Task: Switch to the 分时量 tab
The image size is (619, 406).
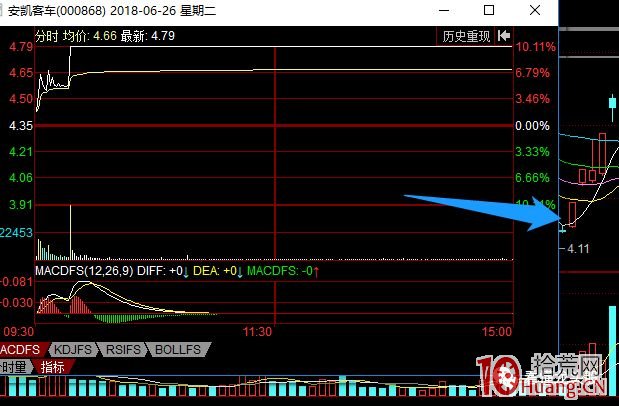Action: coord(14,367)
